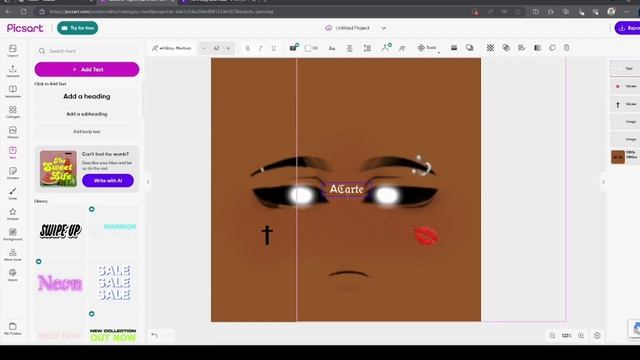This screenshot has width=640, height=360.
Task: Click Add a subheading
Action: (x=87, y=114)
